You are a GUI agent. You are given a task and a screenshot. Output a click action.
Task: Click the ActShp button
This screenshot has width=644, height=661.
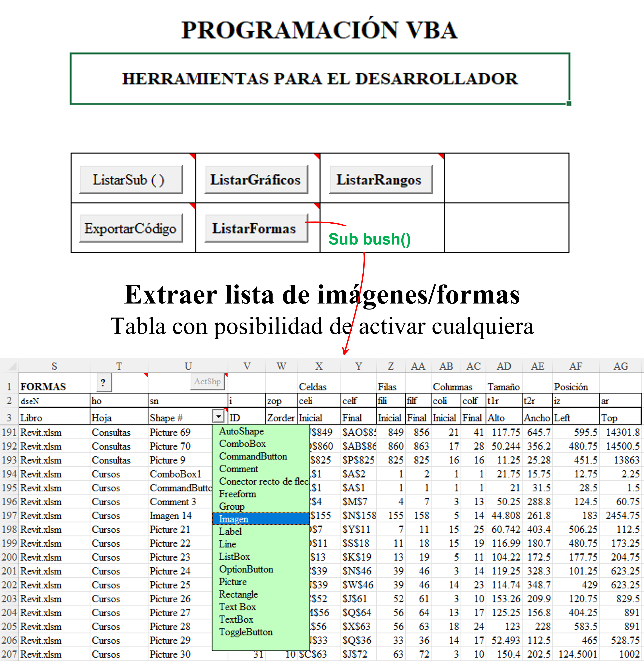tap(208, 382)
